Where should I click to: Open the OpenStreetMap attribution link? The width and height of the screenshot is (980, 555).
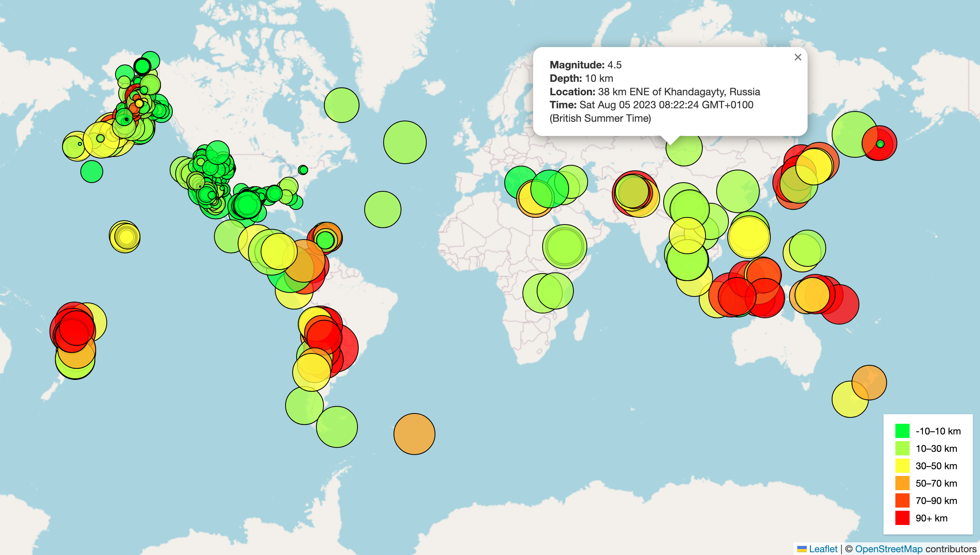point(888,549)
